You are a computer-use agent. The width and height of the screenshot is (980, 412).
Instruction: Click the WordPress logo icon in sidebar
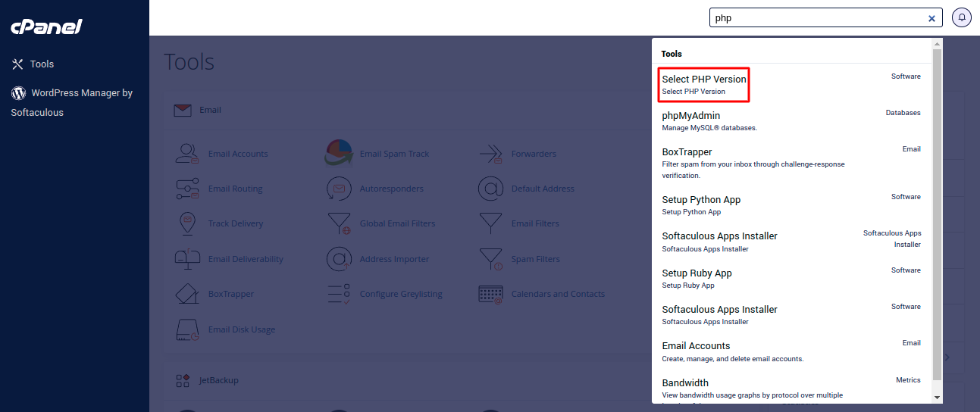tap(18, 93)
